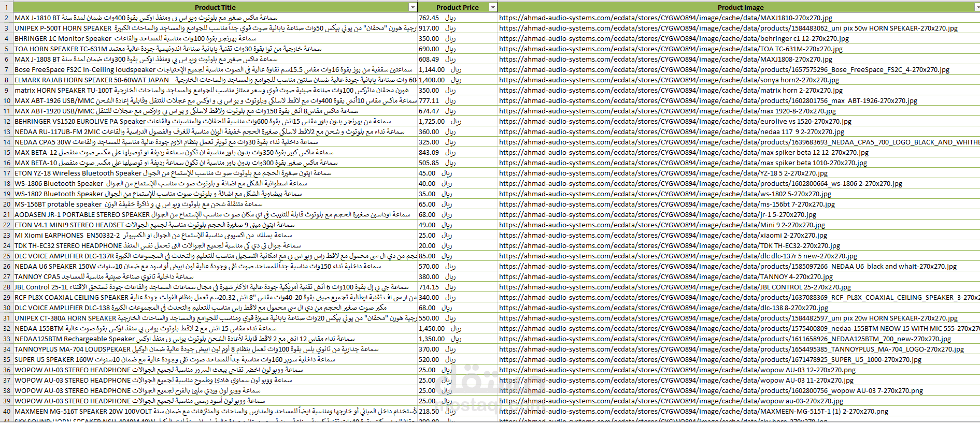The height and width of the screenshot is (423, 980).
Task: Click the BHRINGER 1C Monitor Speaker cell
Action: (x=215, y=38)
